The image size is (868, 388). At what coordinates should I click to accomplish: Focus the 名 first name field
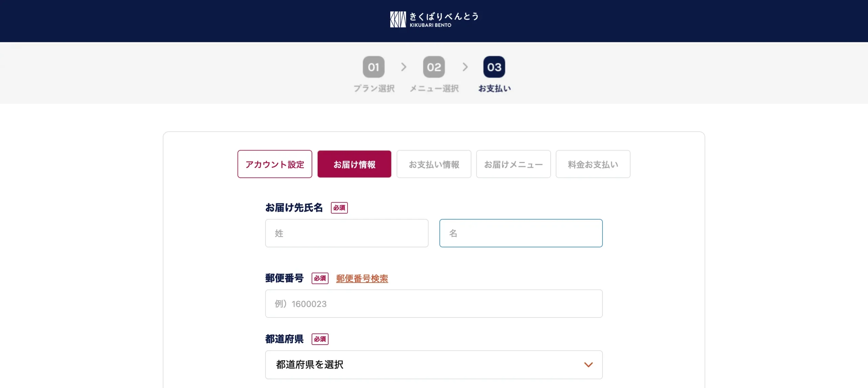521,233
